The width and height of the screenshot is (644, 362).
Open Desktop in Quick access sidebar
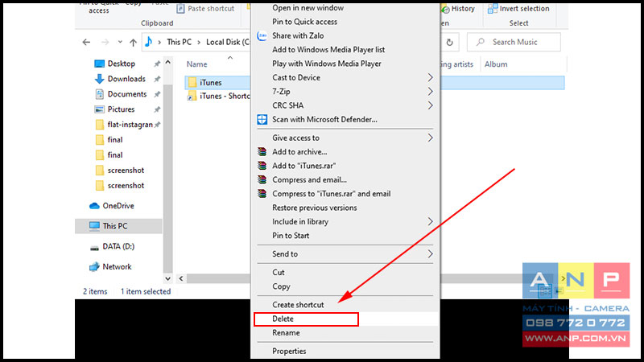pos(122,64)
